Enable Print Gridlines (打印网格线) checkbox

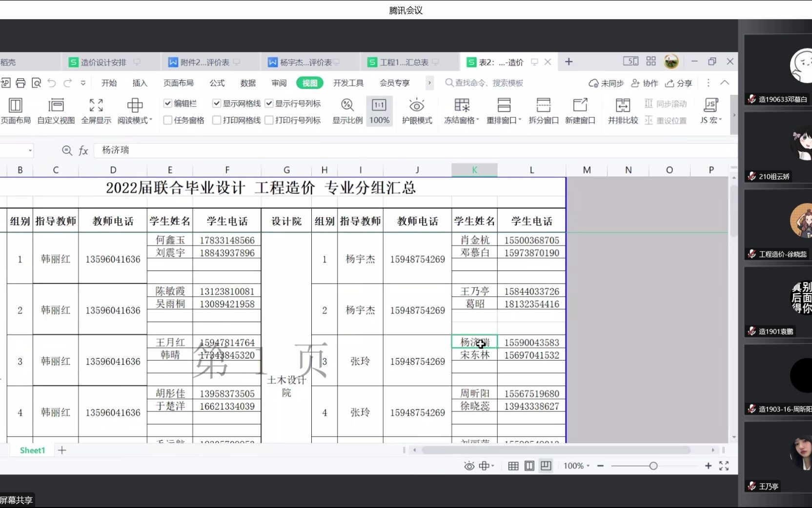coord(217,120)
